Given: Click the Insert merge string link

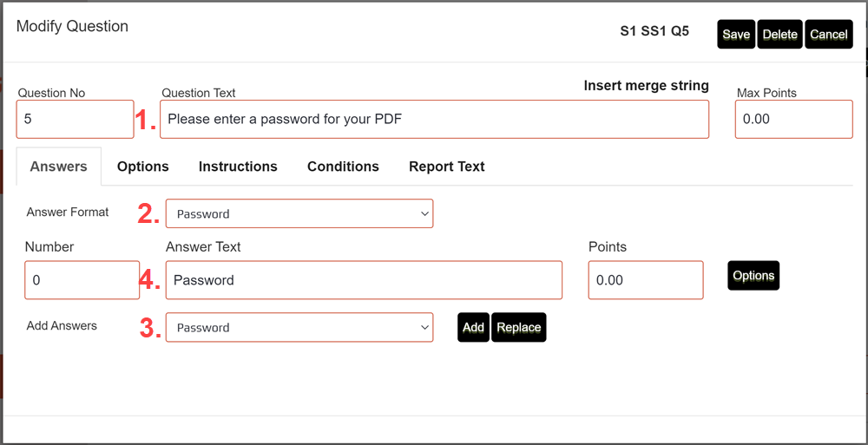Looking at the screenshot, I should (646, 86).
